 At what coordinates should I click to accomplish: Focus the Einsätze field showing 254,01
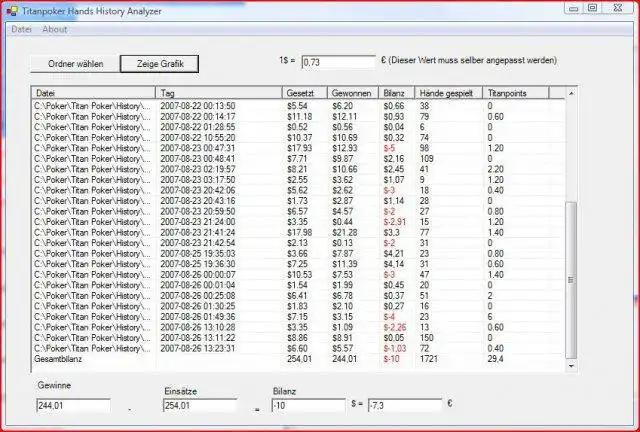pos(200,406)
